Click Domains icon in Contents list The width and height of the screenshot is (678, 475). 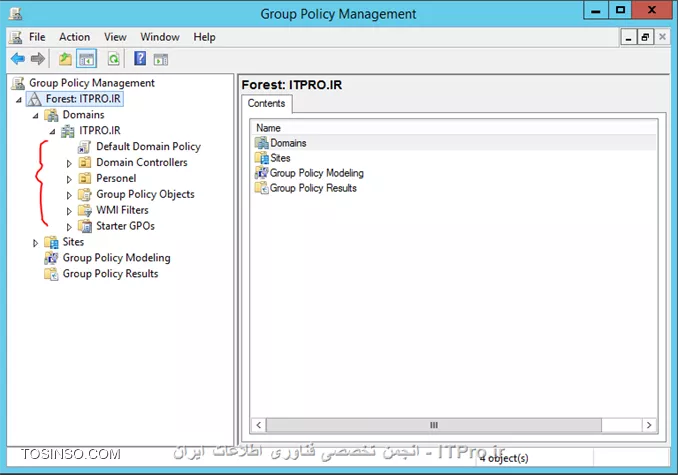(262, 143)
